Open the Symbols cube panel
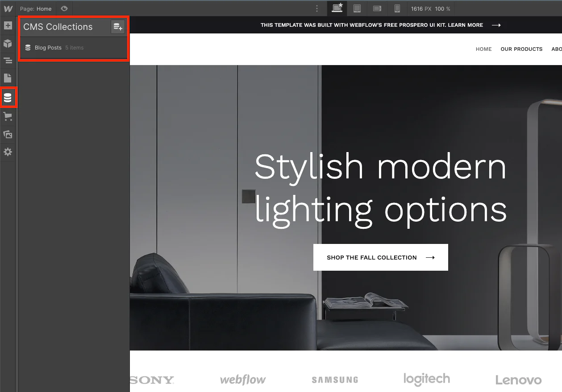562x392 pixels. [x=8, y=43]
